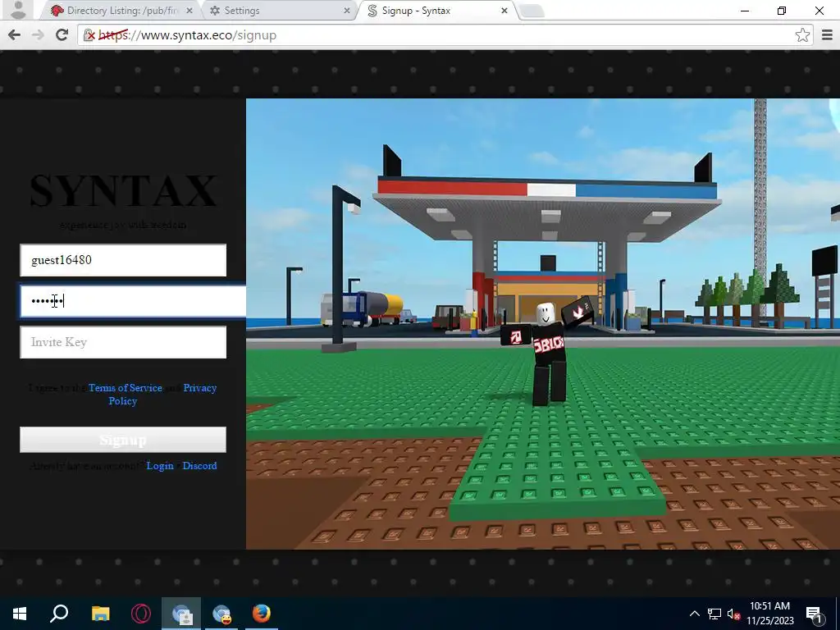
Task: Restore down the Chrome window
Action: pos(782,10)
